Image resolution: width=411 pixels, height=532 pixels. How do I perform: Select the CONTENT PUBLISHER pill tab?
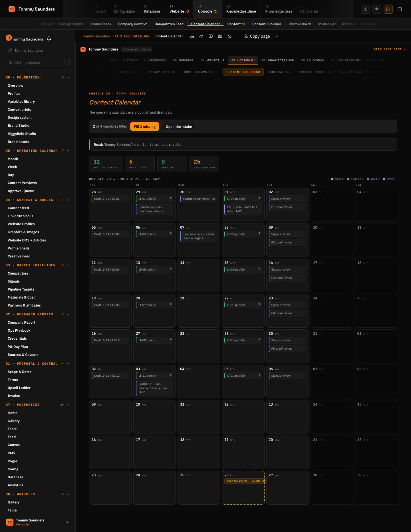316,72
